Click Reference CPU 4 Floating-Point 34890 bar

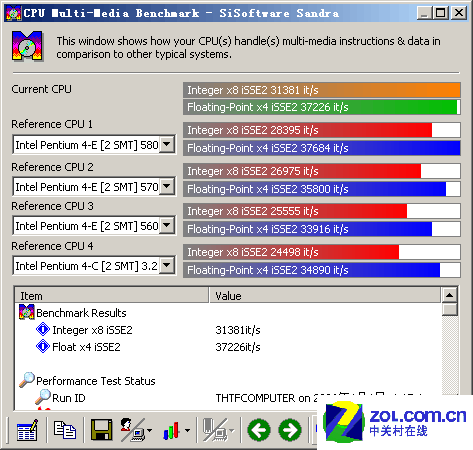pos(322,270)
